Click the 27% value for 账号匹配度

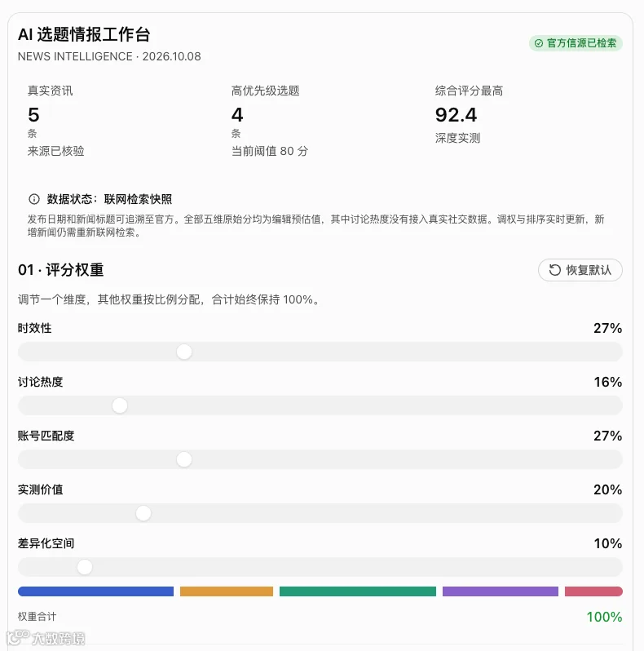click(608, 436)
